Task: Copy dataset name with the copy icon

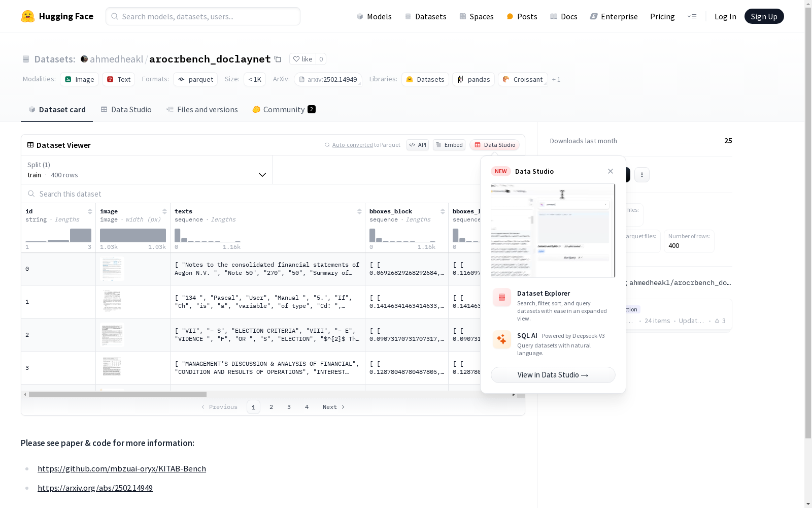Action: (x=278, y=59)
